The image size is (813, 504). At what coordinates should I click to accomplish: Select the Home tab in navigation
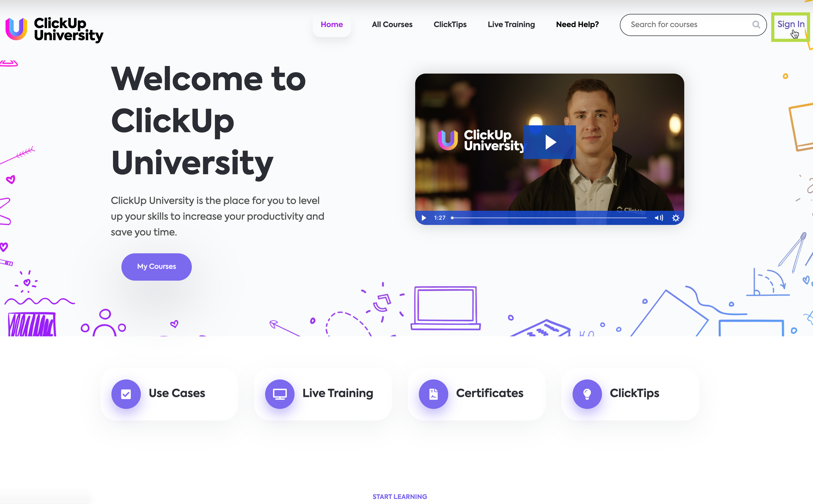(x=332, y=25)
